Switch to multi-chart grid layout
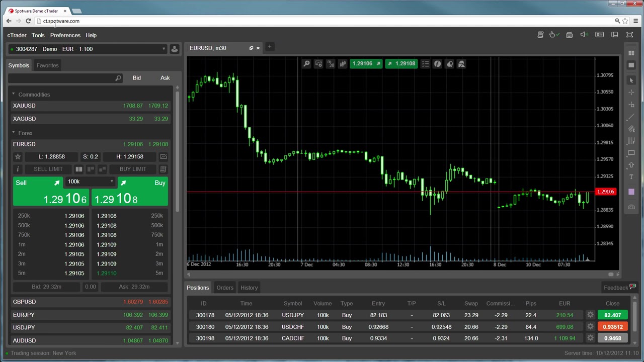This screenshot has width=644, height=362. (631, 53)
